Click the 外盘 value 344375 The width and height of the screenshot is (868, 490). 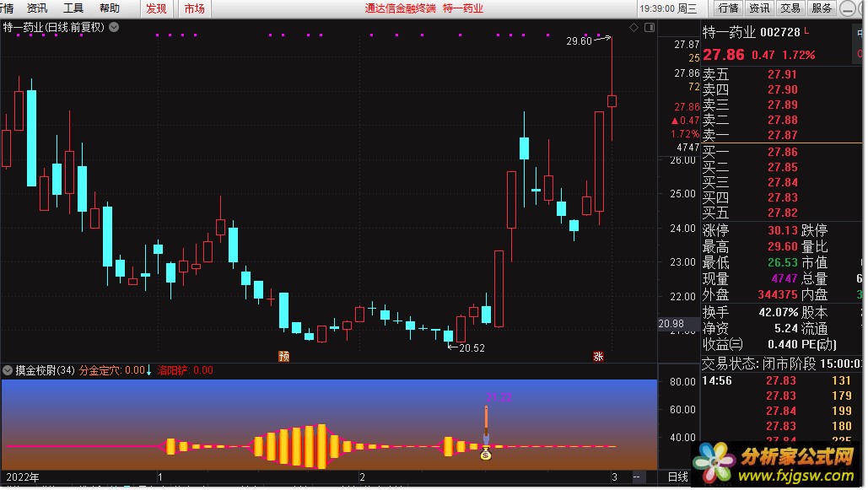[x=778, y=294]
